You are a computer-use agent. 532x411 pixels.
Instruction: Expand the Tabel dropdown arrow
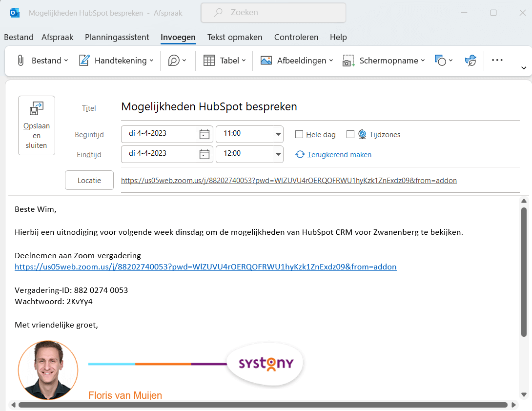(x=244, y=61)
